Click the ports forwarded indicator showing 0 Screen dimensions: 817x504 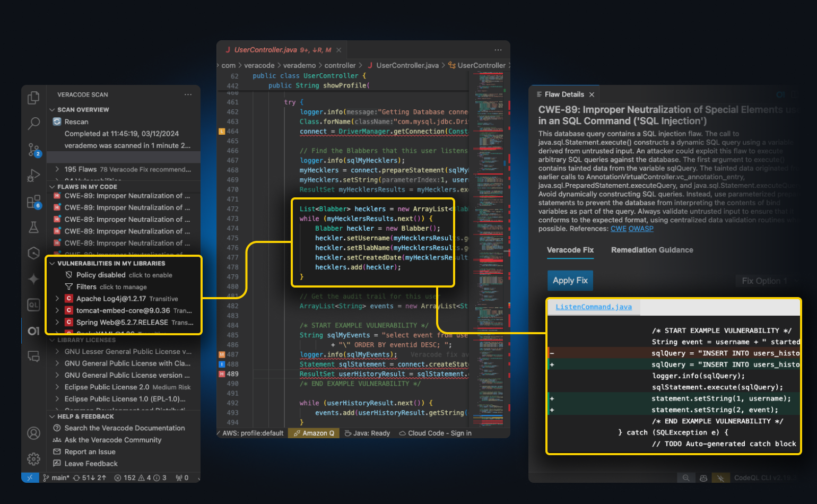click(182, 477)
